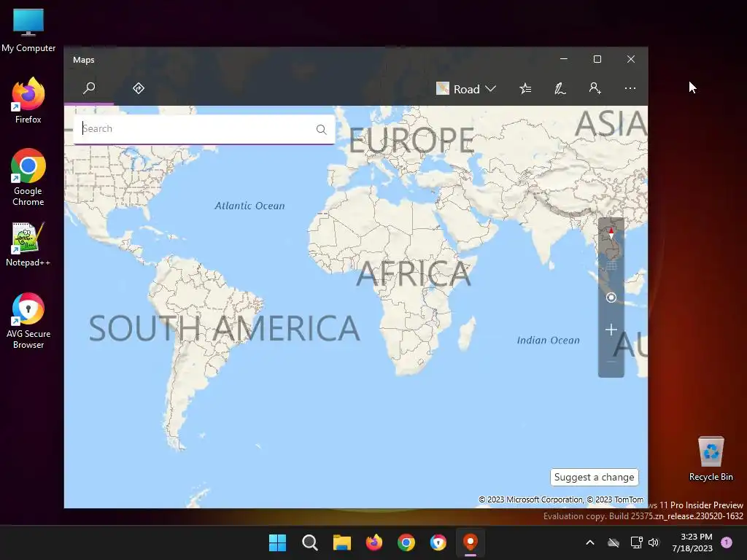747x560 pixels.
Task: Minimize the Maps window
Action: [x=564, y=59]
